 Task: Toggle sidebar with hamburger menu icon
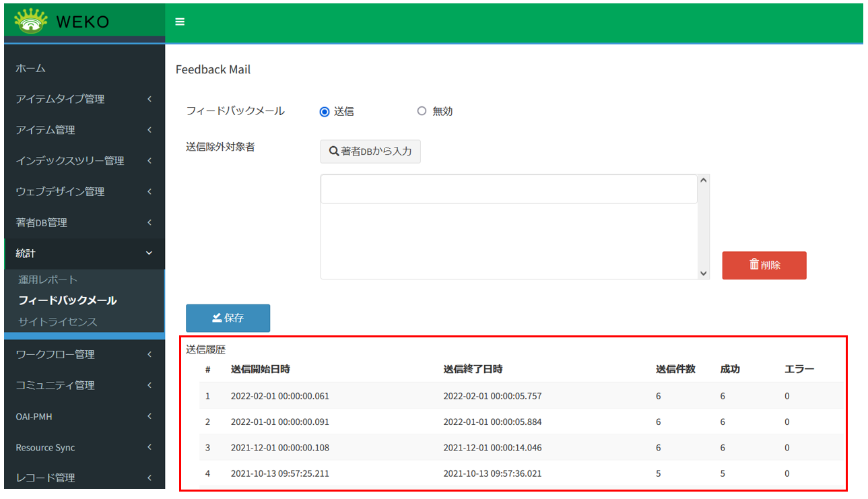[x=180, y=22]
